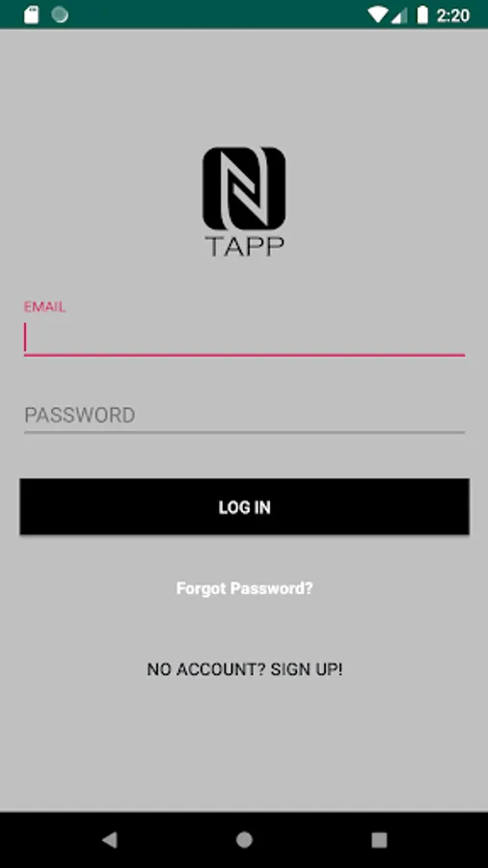Tap NO ACCOUNT? SIGN UP! link
This screenshot has width=488, height=868.
coord(245,669)
